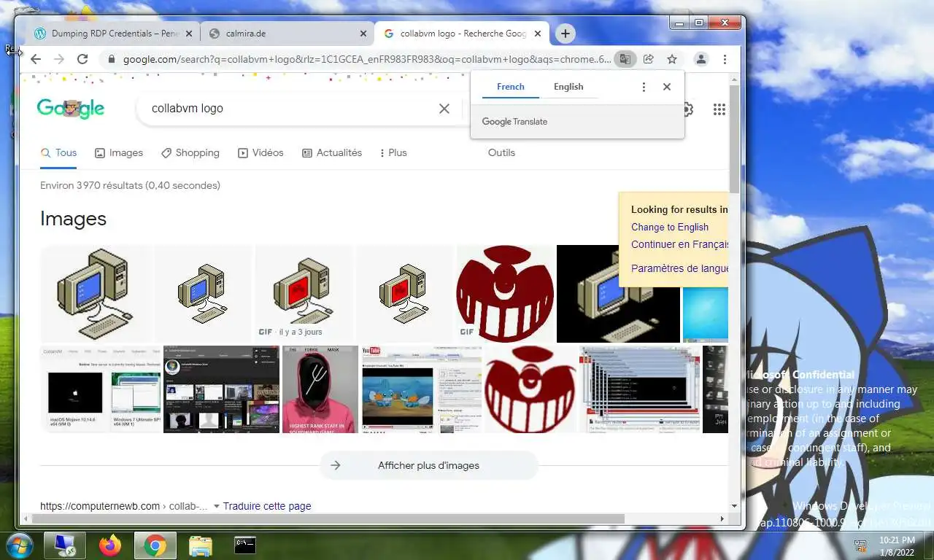Click the share page icon in address bar

[648, 59]
